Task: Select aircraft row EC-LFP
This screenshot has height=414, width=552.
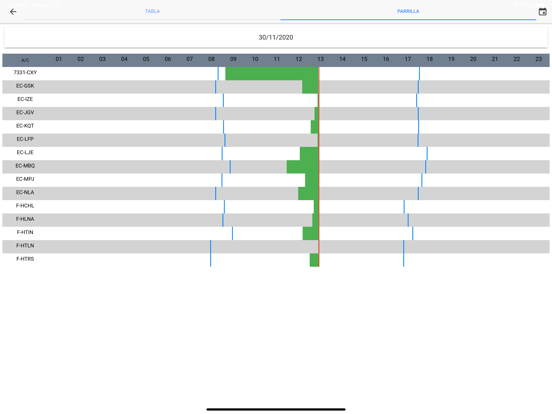Action: tap(276, 140)
